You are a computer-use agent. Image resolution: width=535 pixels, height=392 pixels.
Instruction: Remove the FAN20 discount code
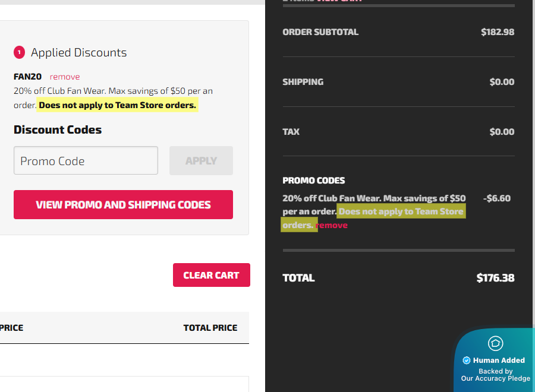click(x=65, y=77)
